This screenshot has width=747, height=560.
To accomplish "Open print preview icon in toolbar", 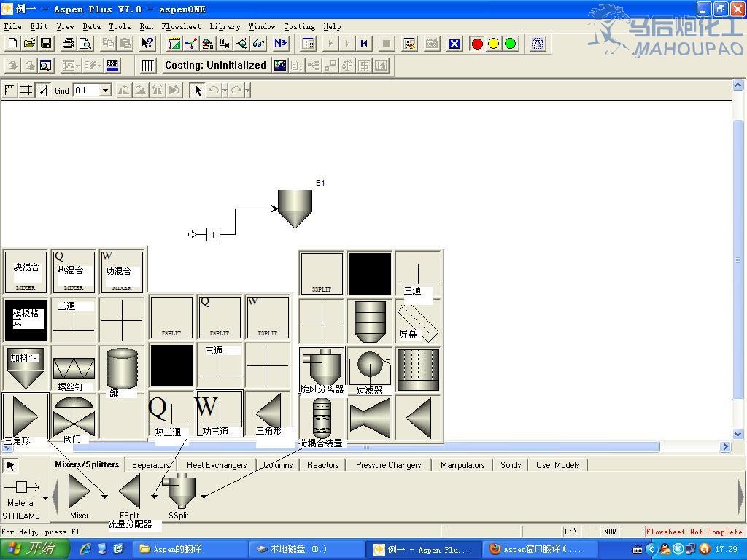I will 85,43.
